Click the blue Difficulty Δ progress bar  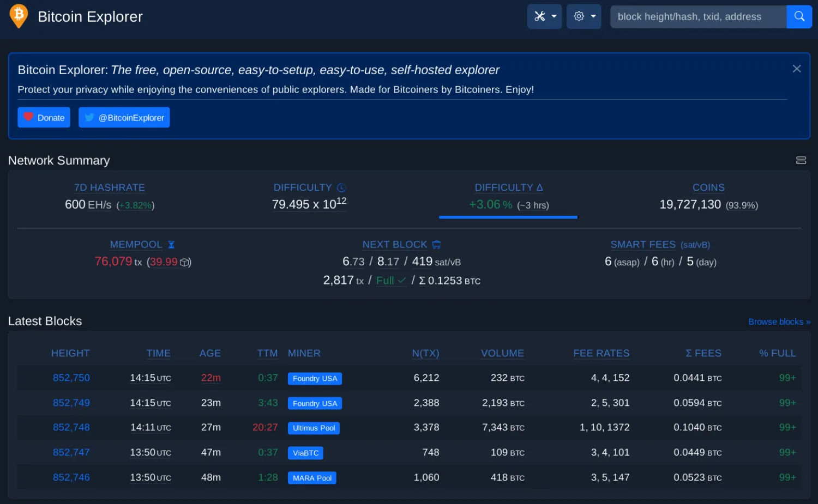coord(508,217)
